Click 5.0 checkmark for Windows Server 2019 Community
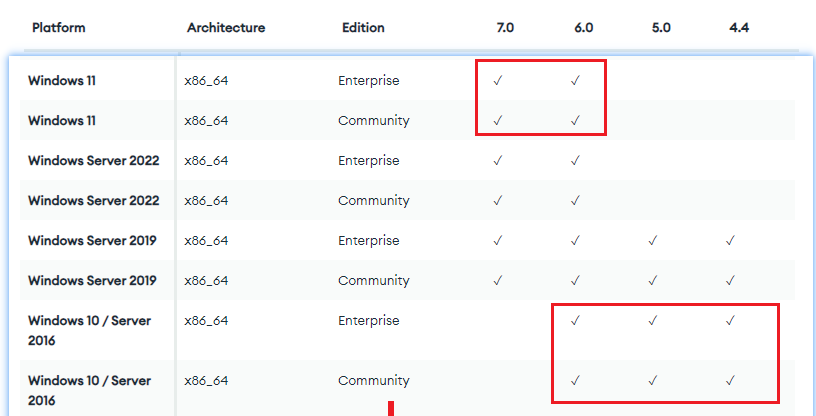Screen dimensions: 816x416 653,281
